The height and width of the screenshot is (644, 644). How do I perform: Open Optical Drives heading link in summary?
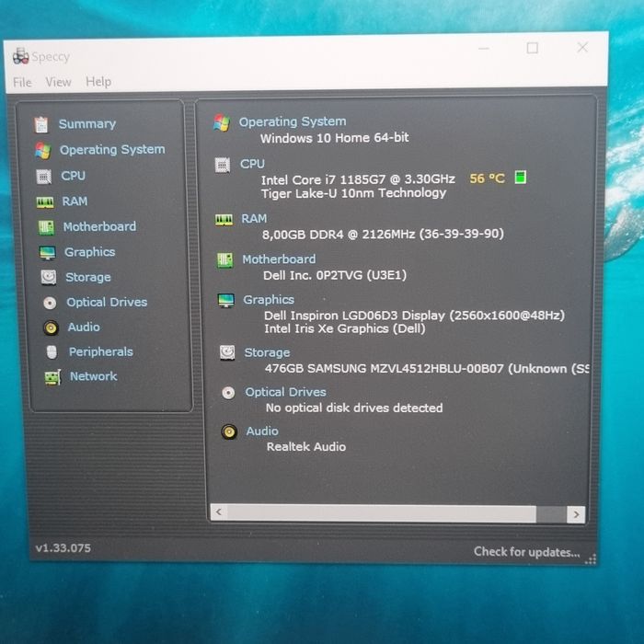click(x=285, y=392)
